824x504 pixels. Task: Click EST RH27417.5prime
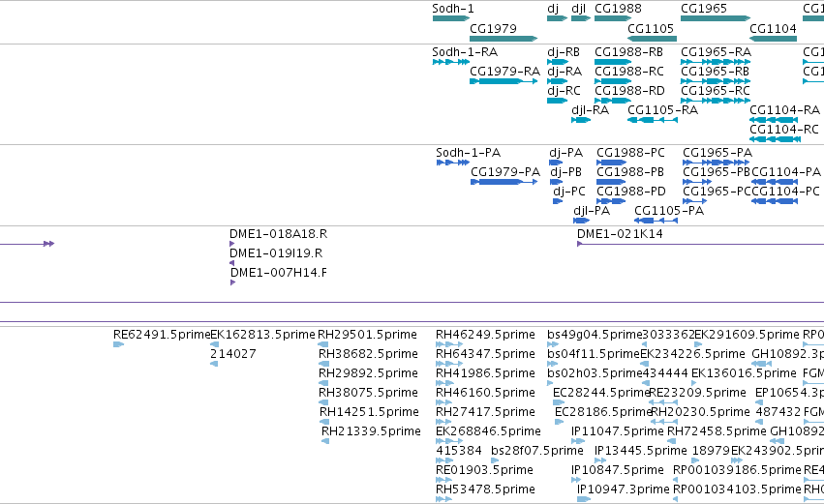444,423
